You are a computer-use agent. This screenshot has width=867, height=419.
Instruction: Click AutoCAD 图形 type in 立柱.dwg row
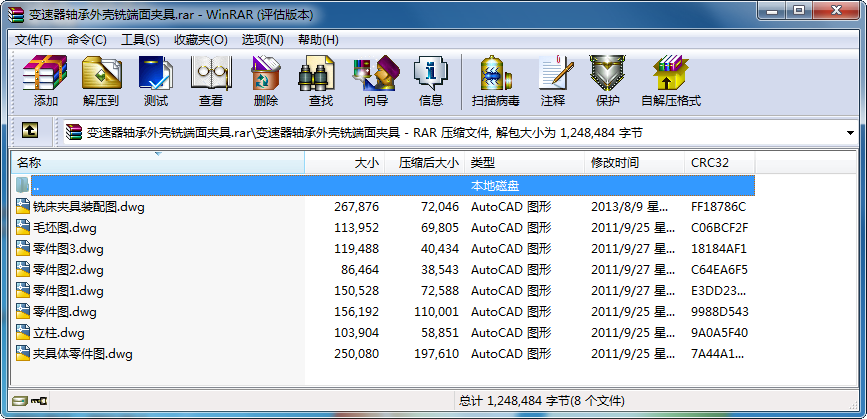tap(511, 333)
